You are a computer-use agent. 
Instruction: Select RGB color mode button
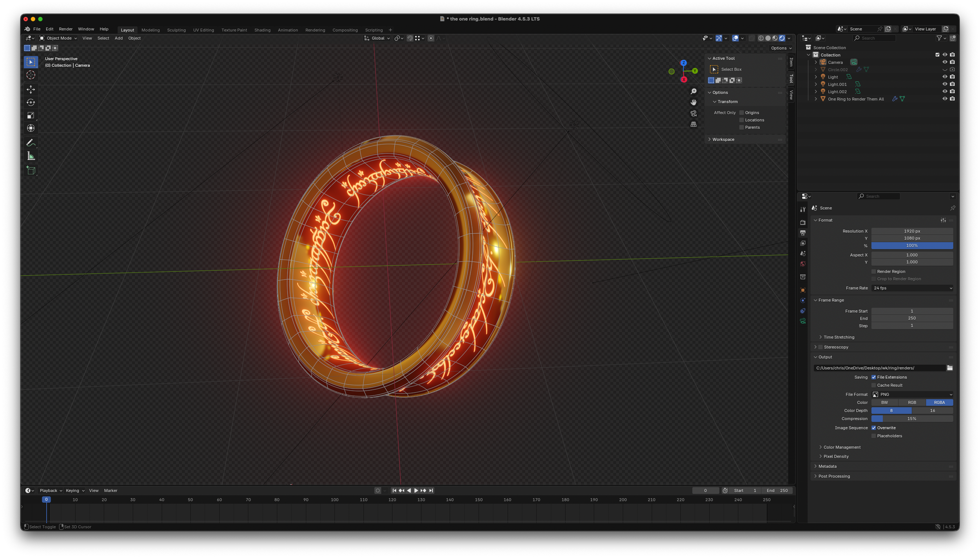(912, 402)
